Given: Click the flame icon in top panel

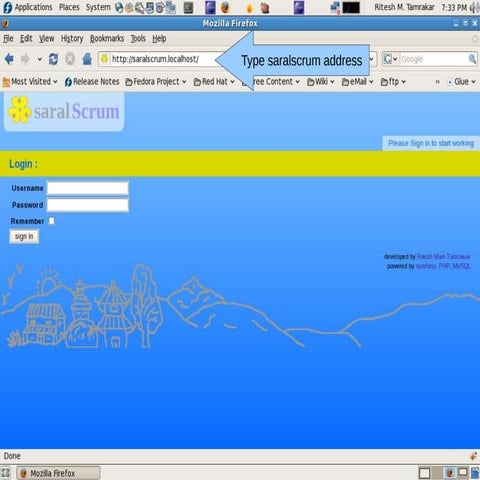Looking at the screenshot, I should (x=249, y=8).
